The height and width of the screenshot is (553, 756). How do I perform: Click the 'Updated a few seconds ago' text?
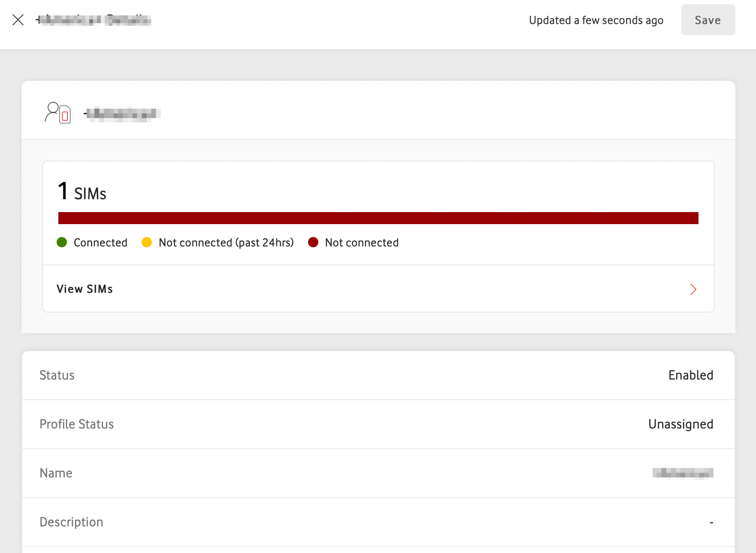click(x=596, y=20)
